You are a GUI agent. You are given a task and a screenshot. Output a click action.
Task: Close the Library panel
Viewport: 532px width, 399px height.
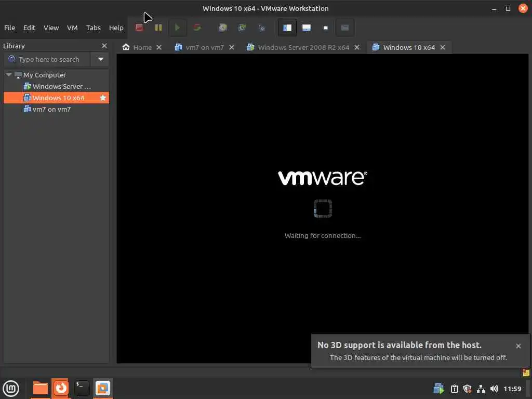point(104,46)
